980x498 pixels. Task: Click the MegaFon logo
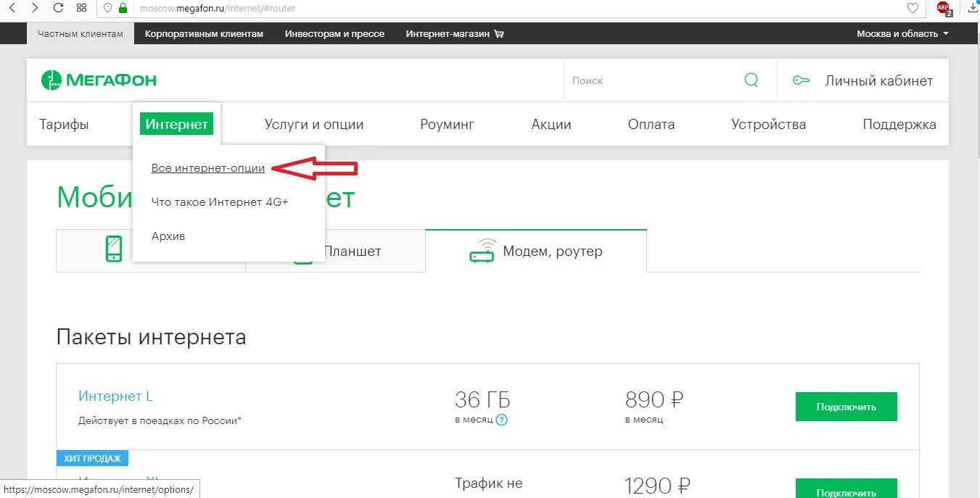(x=99, y=80)
